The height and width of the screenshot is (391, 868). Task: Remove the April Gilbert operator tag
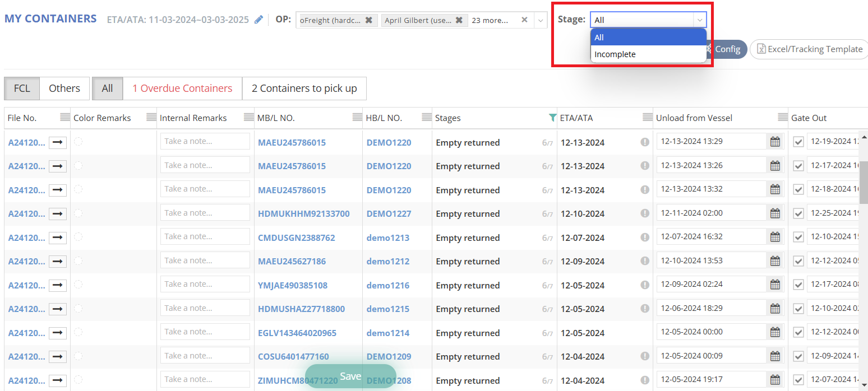coord(459,20)
